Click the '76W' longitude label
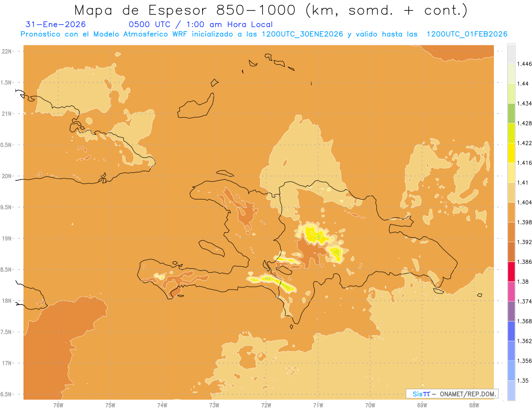 (58, 405)
